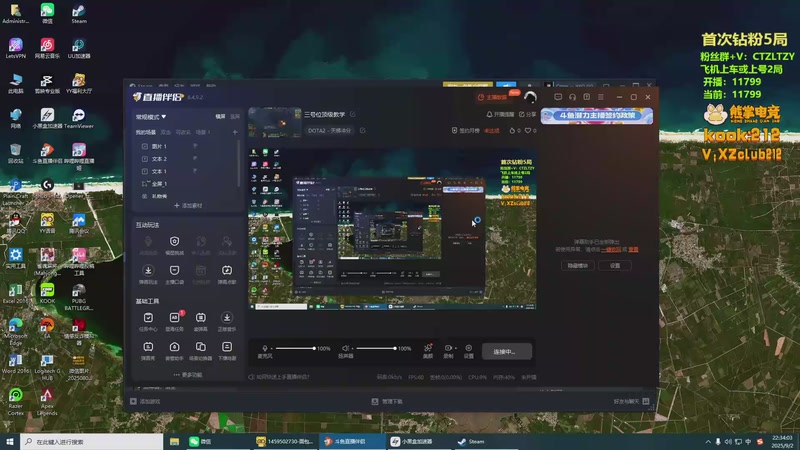The width and height of the screenshot is (800, 450).
Task: Click the Windows search box on taskbar
Action: (x=91, y=442)
